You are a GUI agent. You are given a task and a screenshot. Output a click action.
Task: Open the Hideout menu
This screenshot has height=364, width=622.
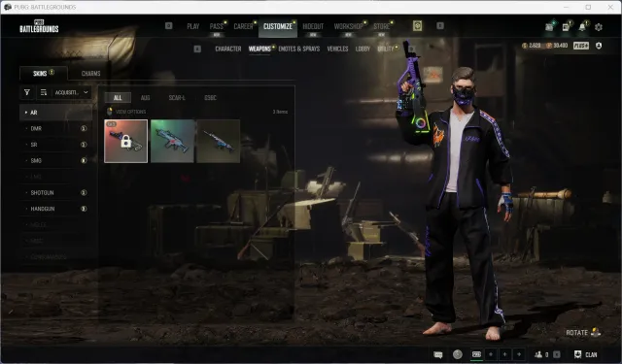[313, 26]
